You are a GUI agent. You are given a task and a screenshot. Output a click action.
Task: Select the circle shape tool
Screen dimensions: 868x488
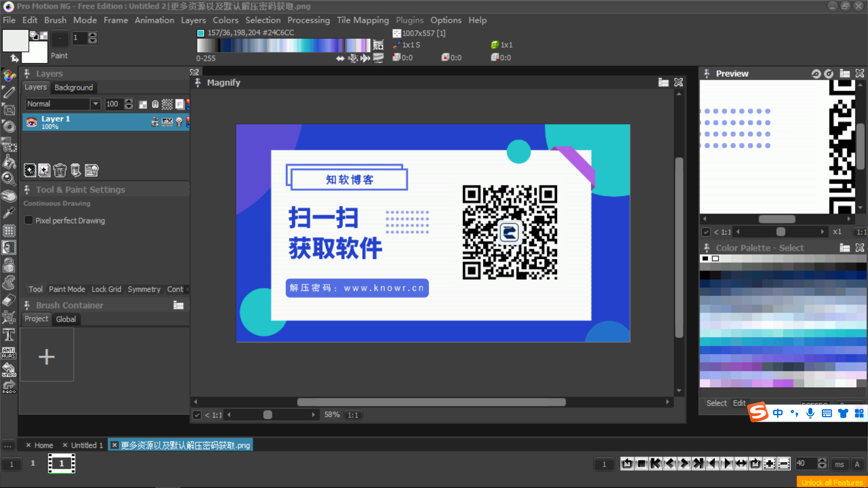pos(9,127)
